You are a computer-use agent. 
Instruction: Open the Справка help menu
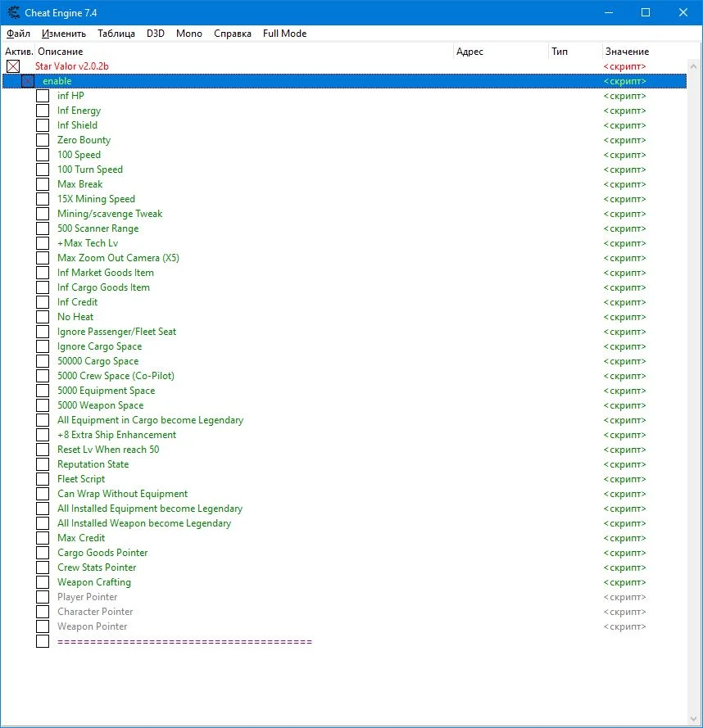click(233, 34)
